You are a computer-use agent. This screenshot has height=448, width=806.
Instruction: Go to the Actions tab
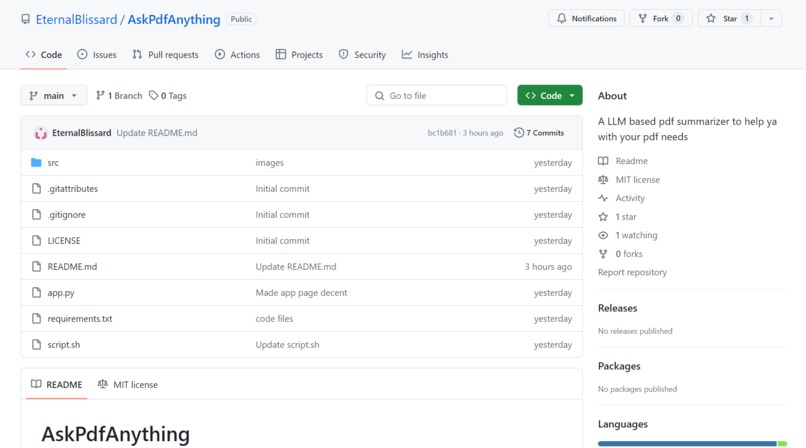[237, 54]
